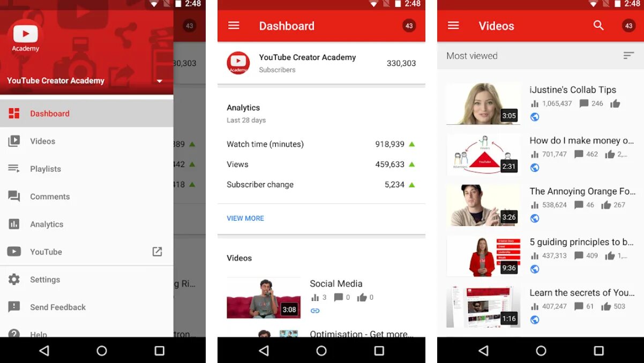Open the sort order selector on Videos screen
The width and height of the screenshot is (644, 363).
[628, 55]
